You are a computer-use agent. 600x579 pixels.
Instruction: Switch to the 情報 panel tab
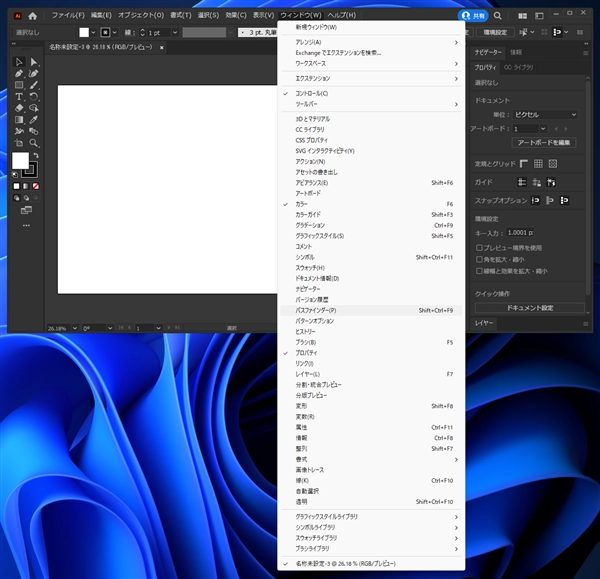click(516, 52)
